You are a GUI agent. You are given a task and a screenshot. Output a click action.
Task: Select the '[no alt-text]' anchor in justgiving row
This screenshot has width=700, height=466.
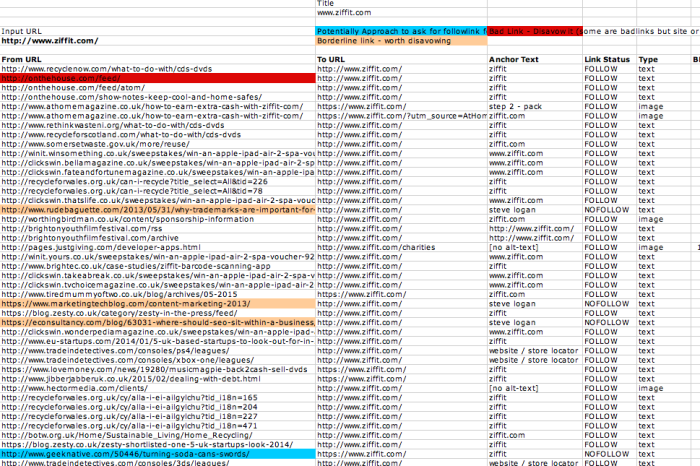(535, 247)
